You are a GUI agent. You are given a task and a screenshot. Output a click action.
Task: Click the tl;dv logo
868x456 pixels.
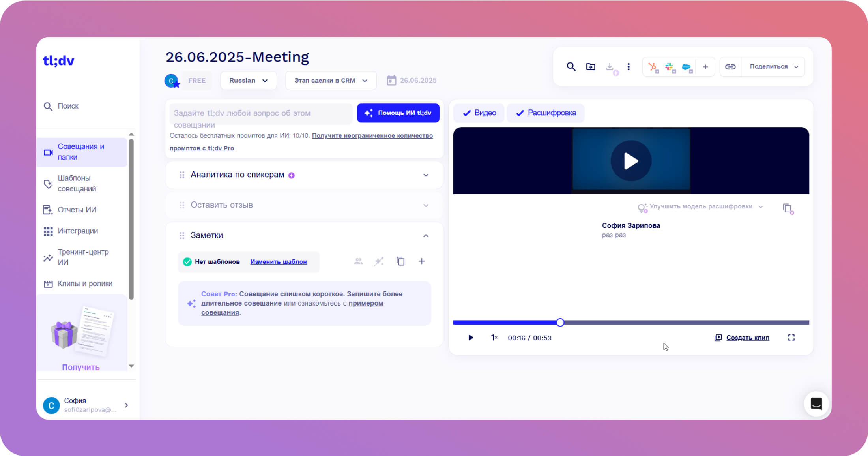58,60
